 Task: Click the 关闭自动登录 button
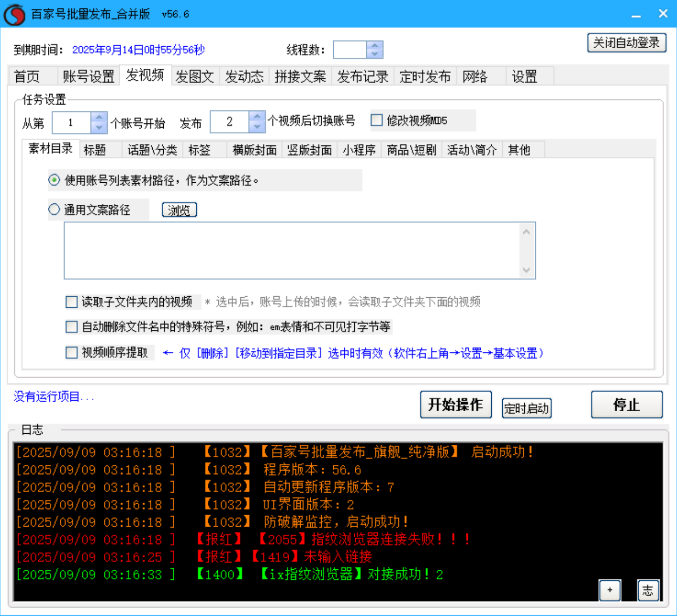click(627, 43)
